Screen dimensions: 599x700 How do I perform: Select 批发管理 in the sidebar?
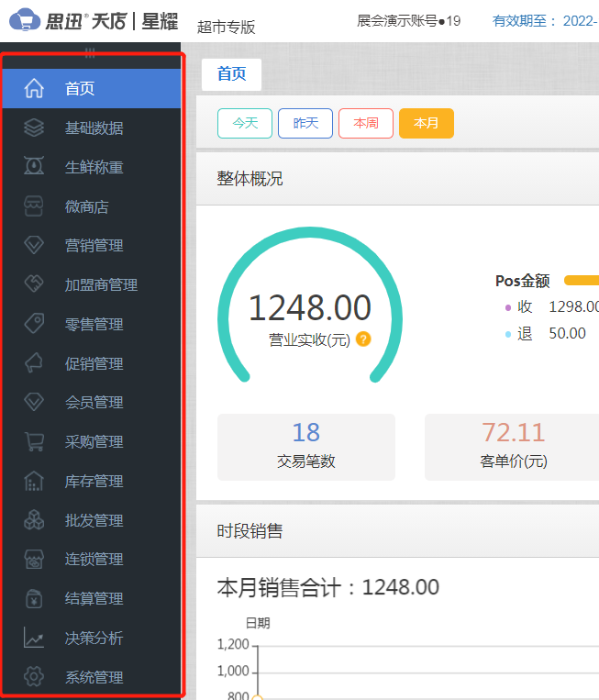click(92, 520)
